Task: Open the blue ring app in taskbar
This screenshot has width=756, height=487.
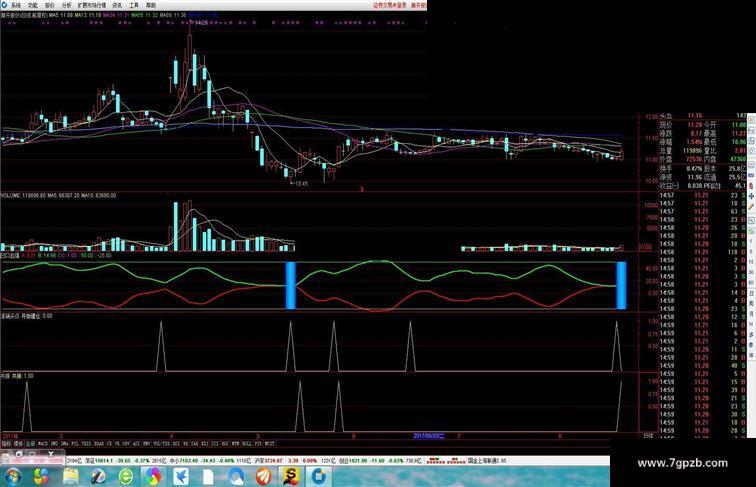Action: (x=318, y=477)
